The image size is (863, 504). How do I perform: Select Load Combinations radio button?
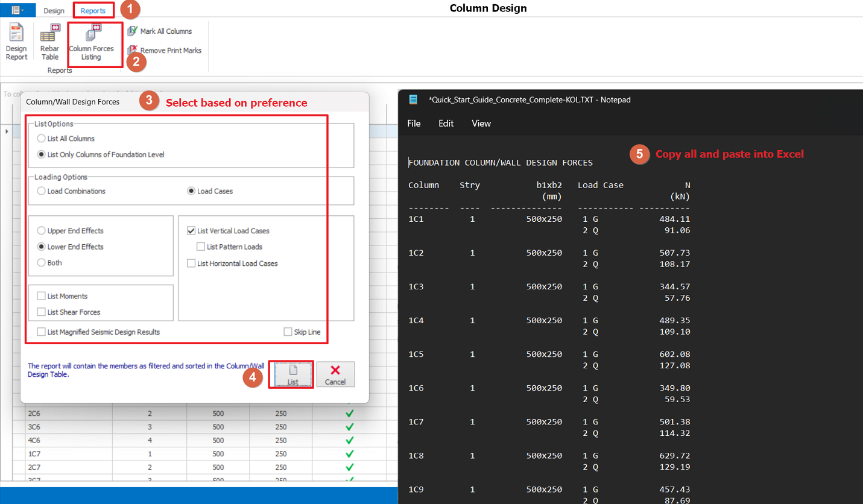(41, 191)
